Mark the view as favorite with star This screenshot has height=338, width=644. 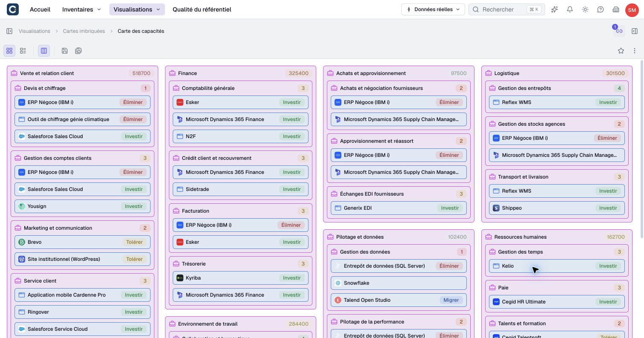click(x=621, y=51)
